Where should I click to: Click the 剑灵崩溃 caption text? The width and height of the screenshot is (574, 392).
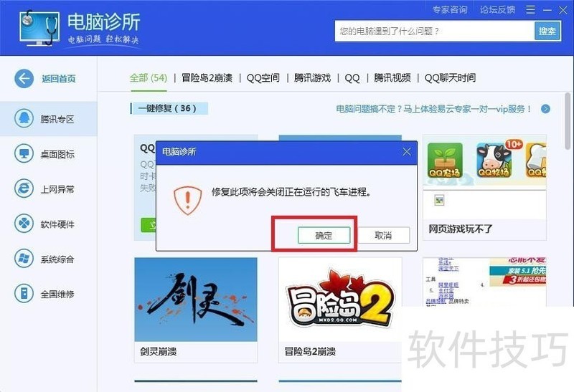(159, 351)
